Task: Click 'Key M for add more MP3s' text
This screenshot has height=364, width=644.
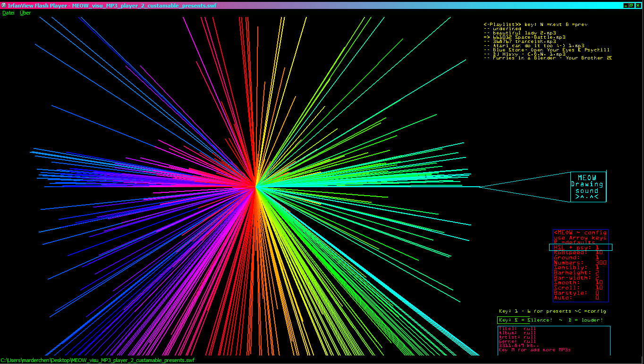Action: [535, 350]
